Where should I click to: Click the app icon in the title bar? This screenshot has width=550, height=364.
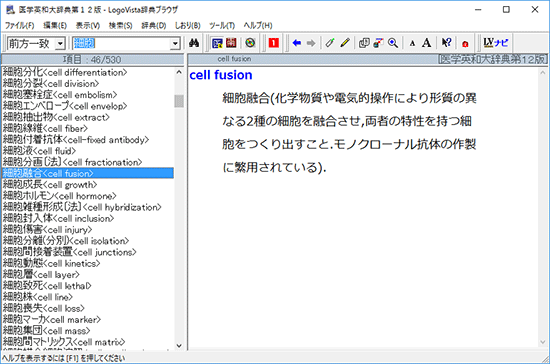10,9
